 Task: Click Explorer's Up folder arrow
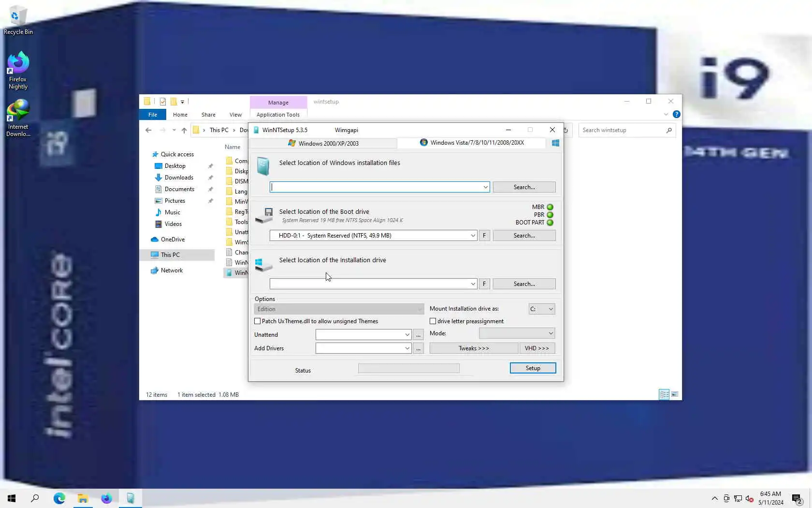coord(184,130)
